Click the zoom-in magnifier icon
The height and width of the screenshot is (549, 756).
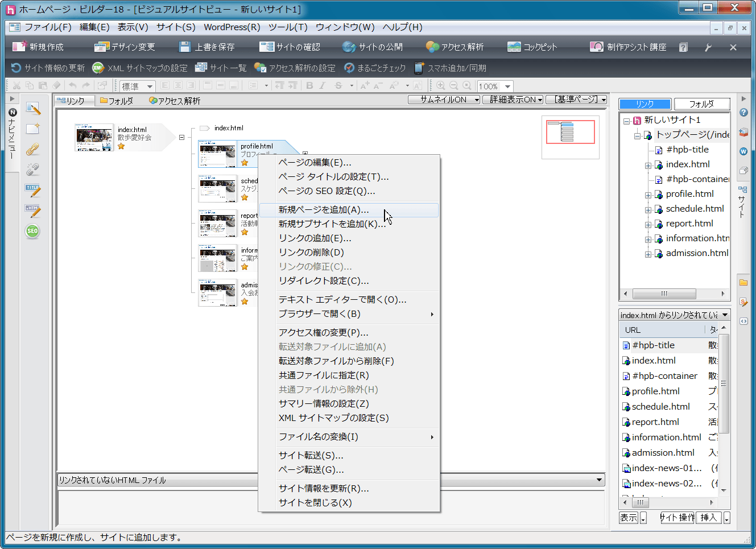point(440,86)
